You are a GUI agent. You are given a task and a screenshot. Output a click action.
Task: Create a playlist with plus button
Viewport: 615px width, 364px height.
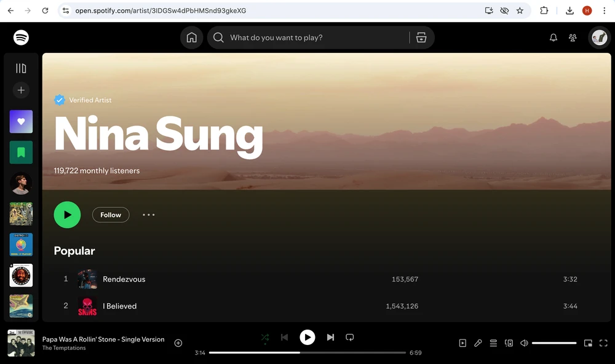(21, 90)
